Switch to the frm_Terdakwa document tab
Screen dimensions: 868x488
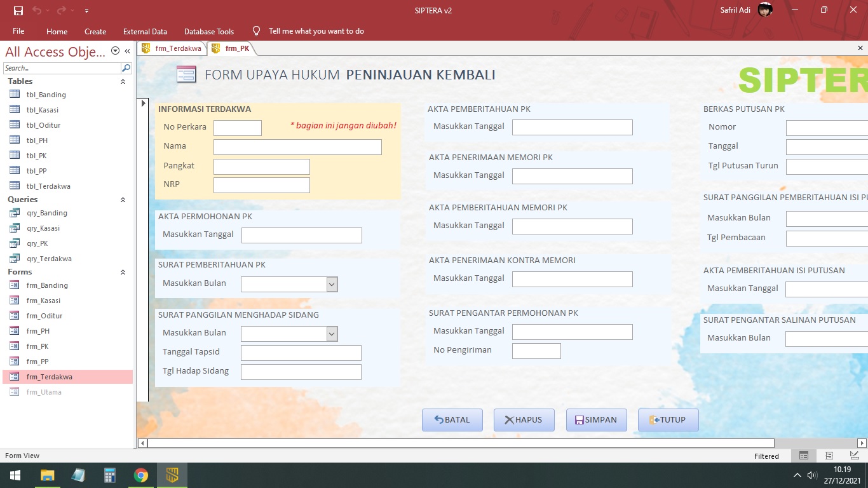[172, 48]
